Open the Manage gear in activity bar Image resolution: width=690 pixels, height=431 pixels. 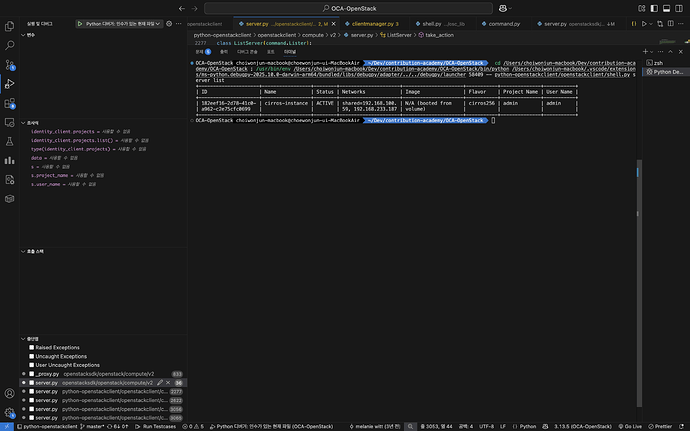pos(9,413)
